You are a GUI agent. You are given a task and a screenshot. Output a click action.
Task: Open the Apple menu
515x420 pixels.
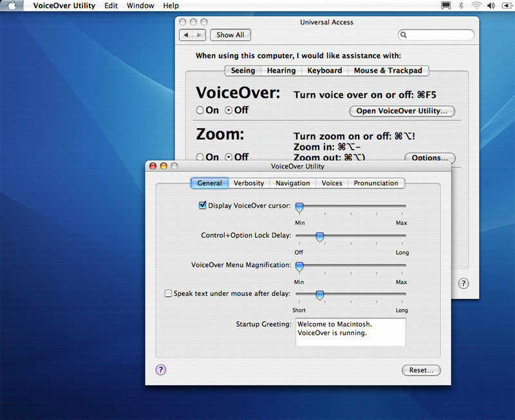point(12,6)
